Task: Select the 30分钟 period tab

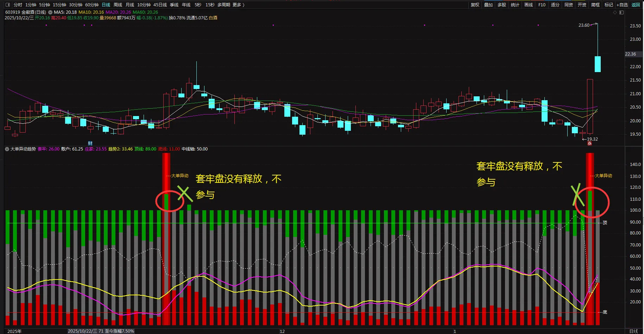Action: [76, 5]
